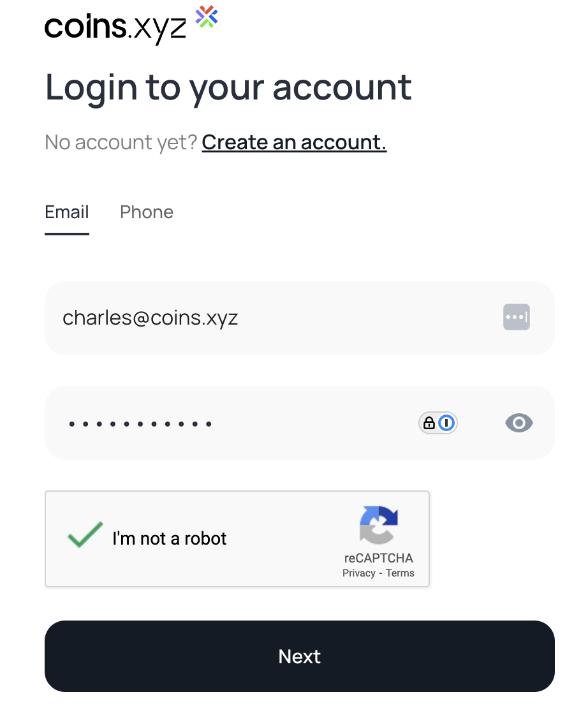
Task: Click the reCAPTCHA logo icon
Action: tap(378, 525)
